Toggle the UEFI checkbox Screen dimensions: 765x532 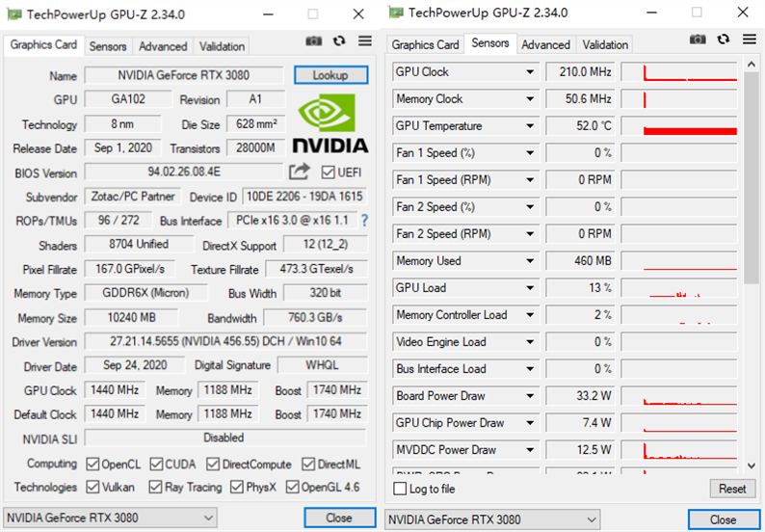click(x=328, y=173)
